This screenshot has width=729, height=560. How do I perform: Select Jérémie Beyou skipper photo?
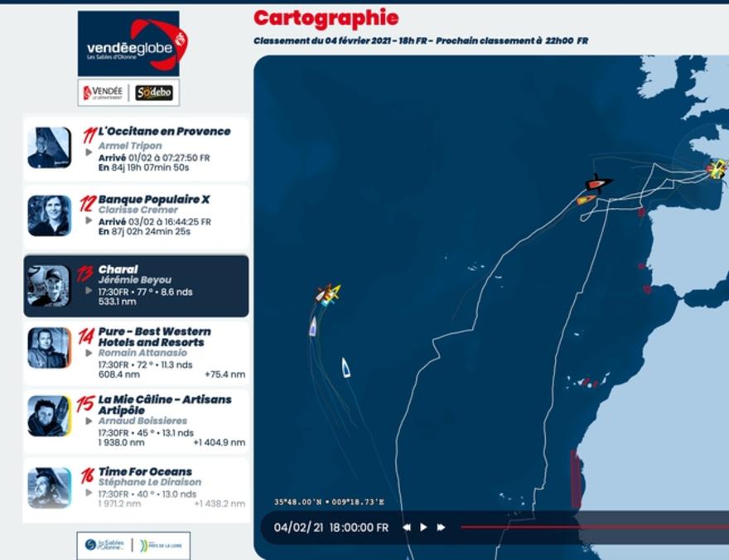(49, 286)
